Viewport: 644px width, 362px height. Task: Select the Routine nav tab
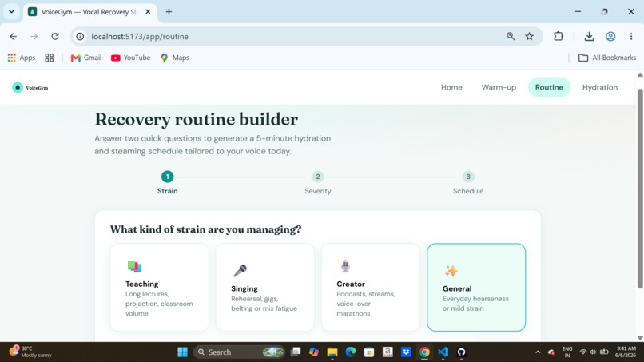coord(549,87)
